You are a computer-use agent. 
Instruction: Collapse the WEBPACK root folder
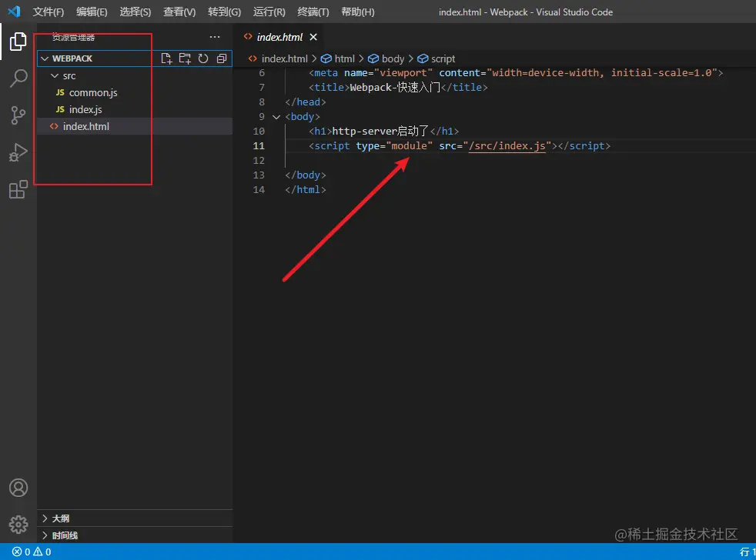click(x=45, y=58)
